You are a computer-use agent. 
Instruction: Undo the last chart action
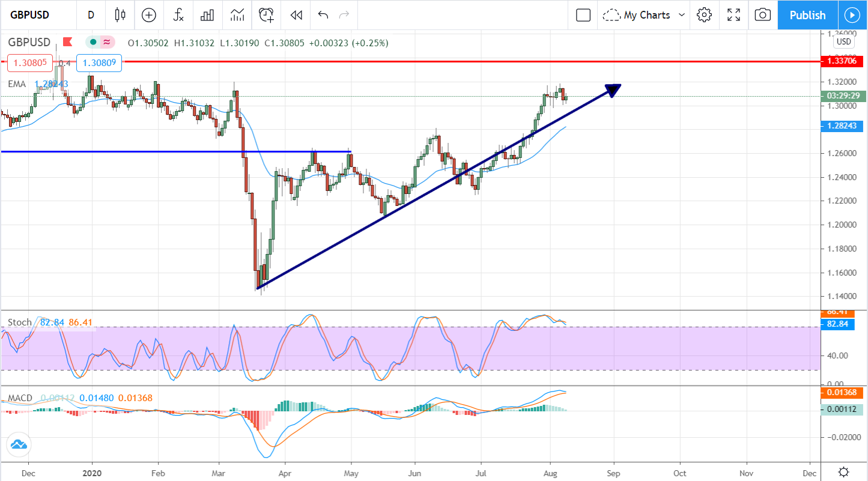click(x=323, y=15)
